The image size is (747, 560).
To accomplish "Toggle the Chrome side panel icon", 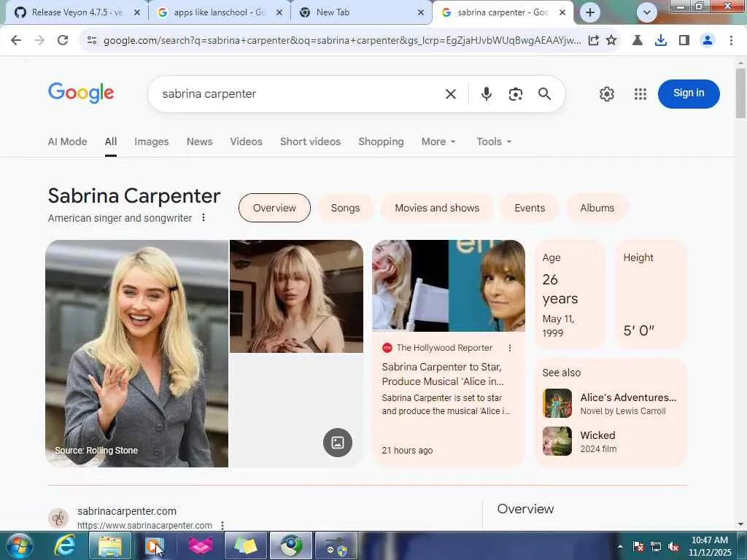I will 684,41.
